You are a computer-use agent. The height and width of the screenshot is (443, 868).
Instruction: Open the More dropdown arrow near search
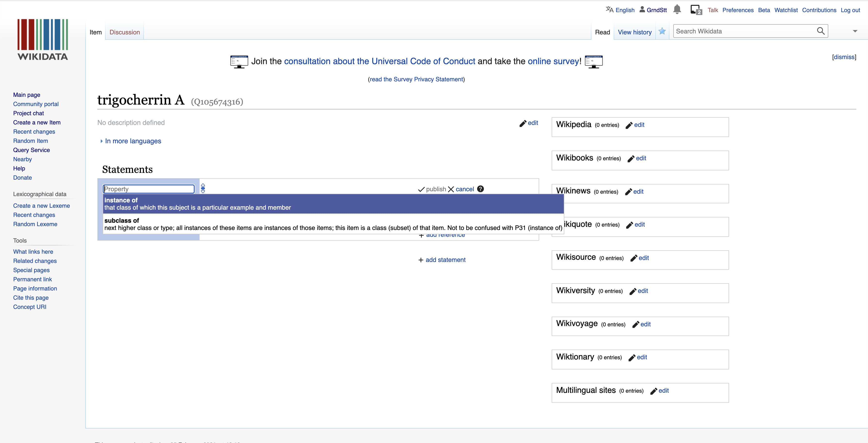[x=855, y=31]
